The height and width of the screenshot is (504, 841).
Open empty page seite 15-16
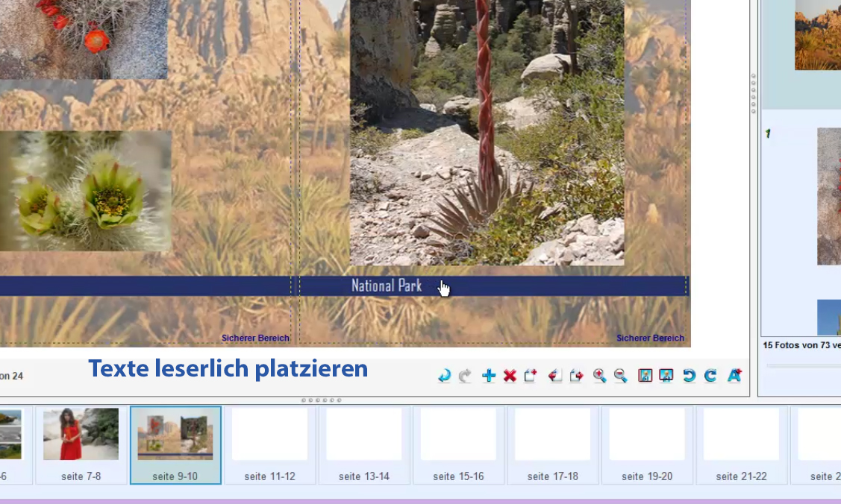(459, 444)
